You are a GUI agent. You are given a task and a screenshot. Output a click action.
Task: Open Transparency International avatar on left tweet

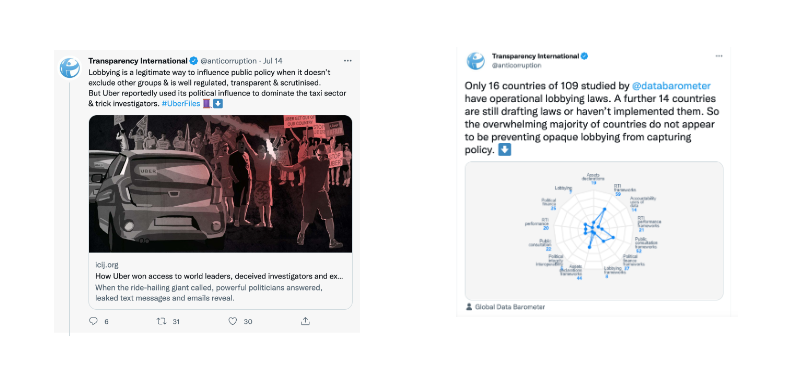coord(70,68)
